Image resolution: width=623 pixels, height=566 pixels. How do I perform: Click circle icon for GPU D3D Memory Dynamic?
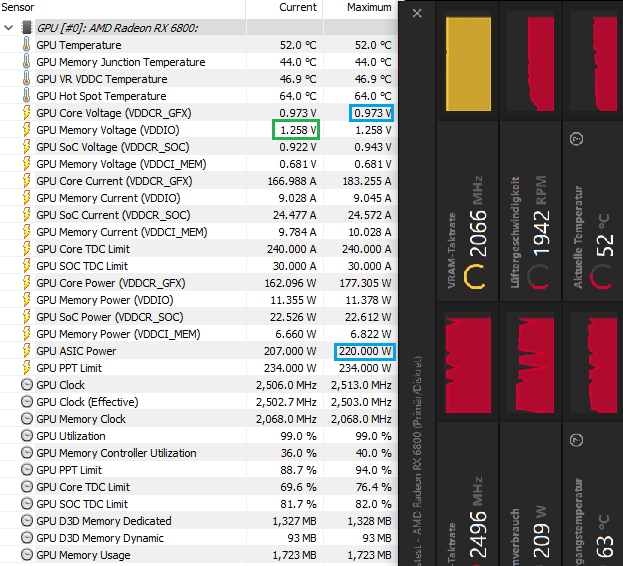click(x=27, y=538)
